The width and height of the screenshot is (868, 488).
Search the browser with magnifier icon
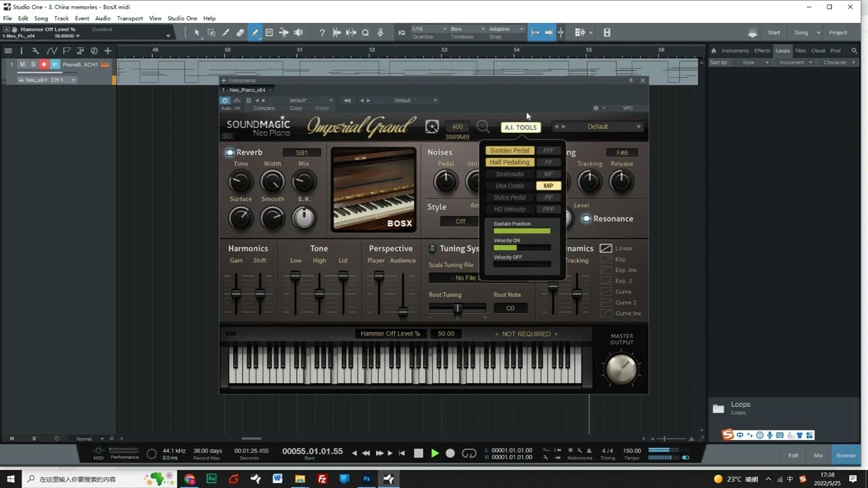pyautogui.click(x=856, y=51)
